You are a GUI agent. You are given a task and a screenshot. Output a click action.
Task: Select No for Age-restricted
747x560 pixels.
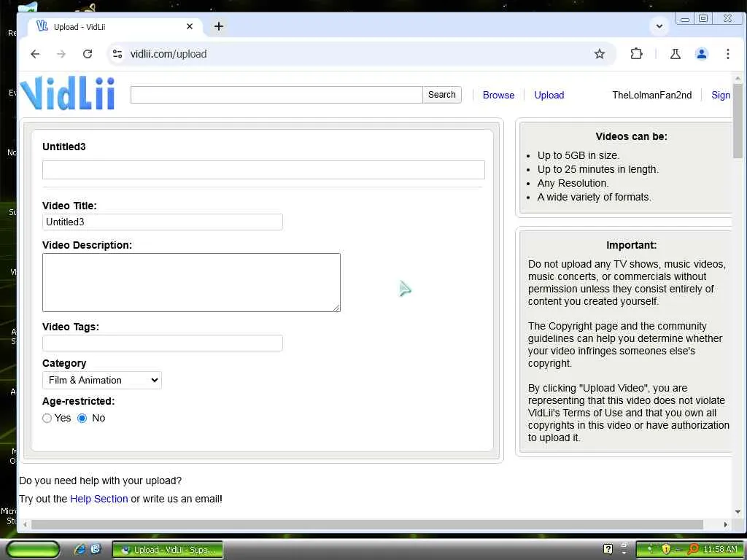tap(82, 418)
